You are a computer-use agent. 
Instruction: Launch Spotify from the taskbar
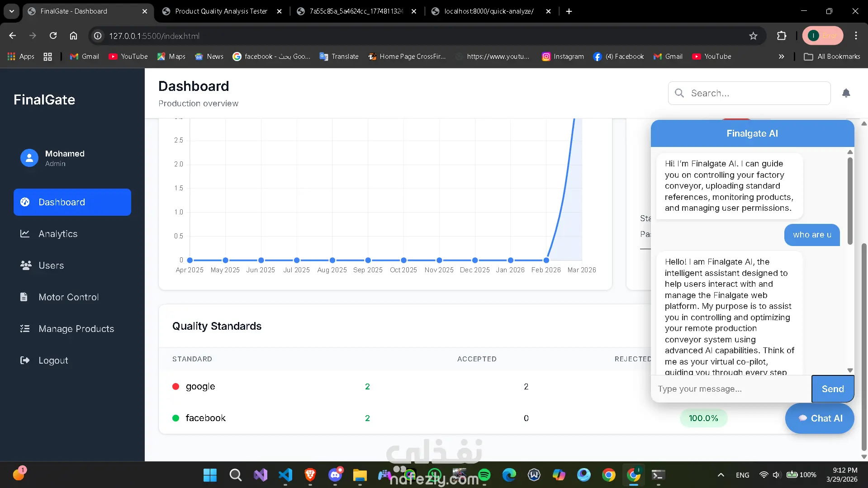pyautogui.click(x=484, y=475)
